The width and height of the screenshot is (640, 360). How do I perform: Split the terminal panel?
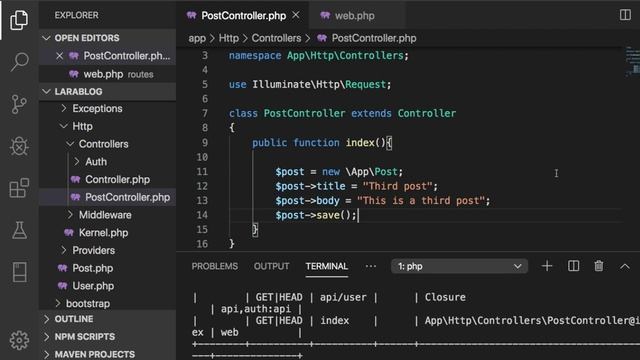pyautogui.click(x=573, y=266)
